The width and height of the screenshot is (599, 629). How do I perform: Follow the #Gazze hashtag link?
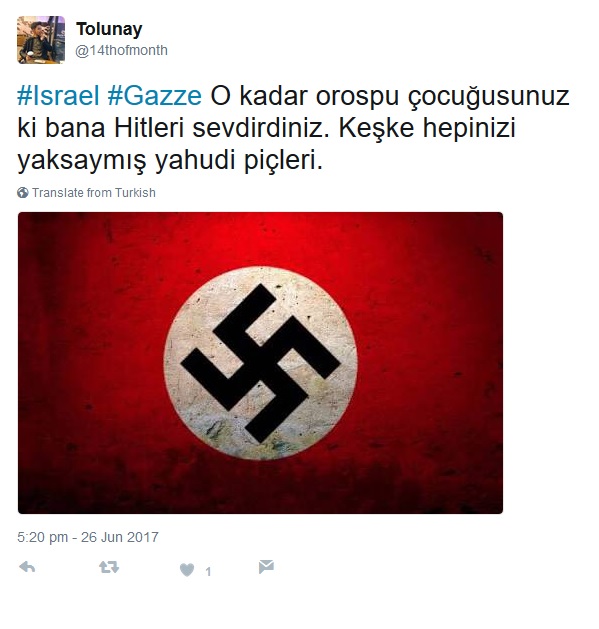tap(154, 96)
